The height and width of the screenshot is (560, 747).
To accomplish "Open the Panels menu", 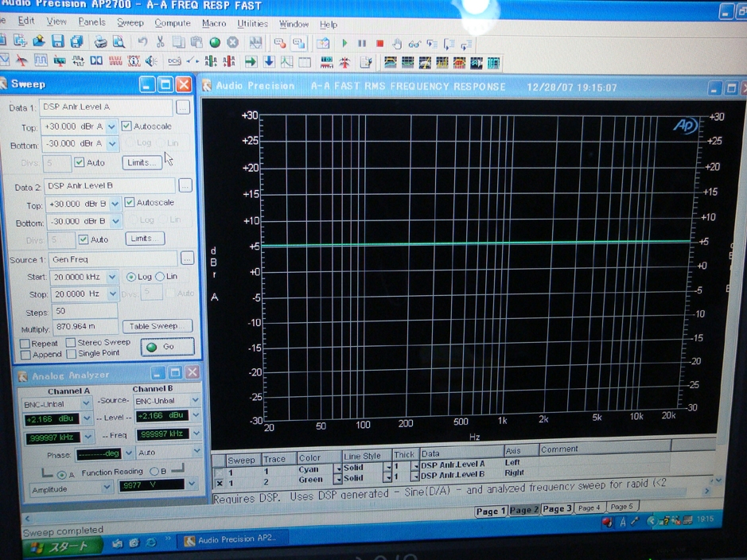I will [x=92, y=22].
